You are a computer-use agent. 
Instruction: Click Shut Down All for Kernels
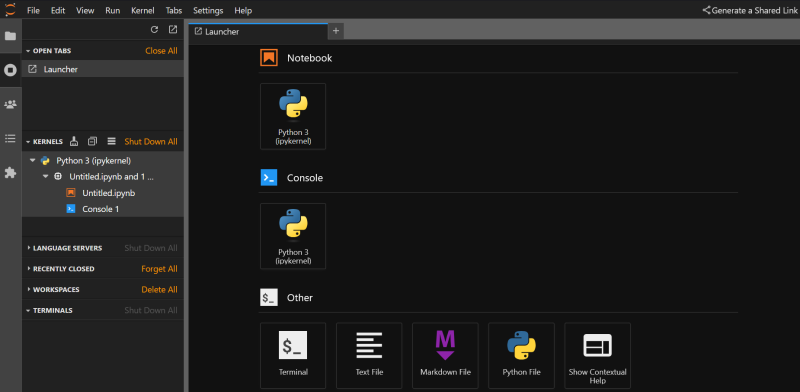click(151, 141)
